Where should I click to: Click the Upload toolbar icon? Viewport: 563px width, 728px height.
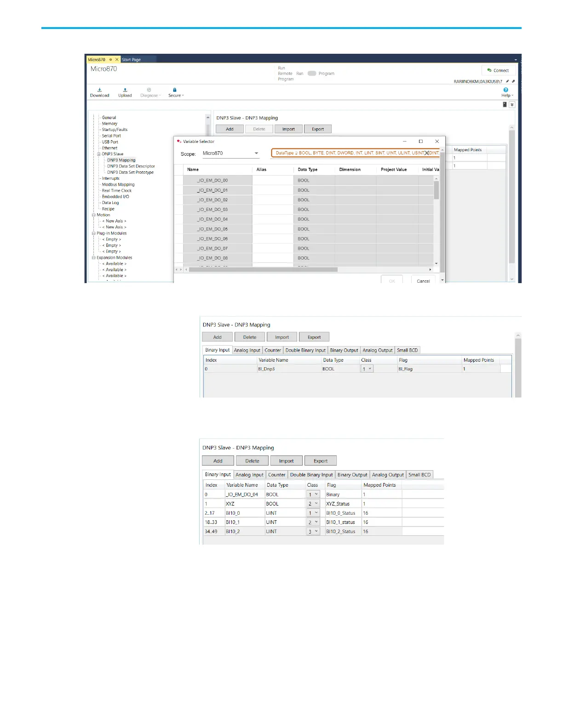click(x=125, y=92)
